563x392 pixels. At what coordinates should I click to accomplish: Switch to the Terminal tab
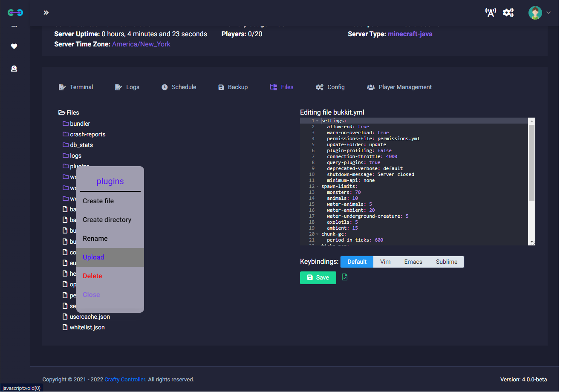pos(76,87)
